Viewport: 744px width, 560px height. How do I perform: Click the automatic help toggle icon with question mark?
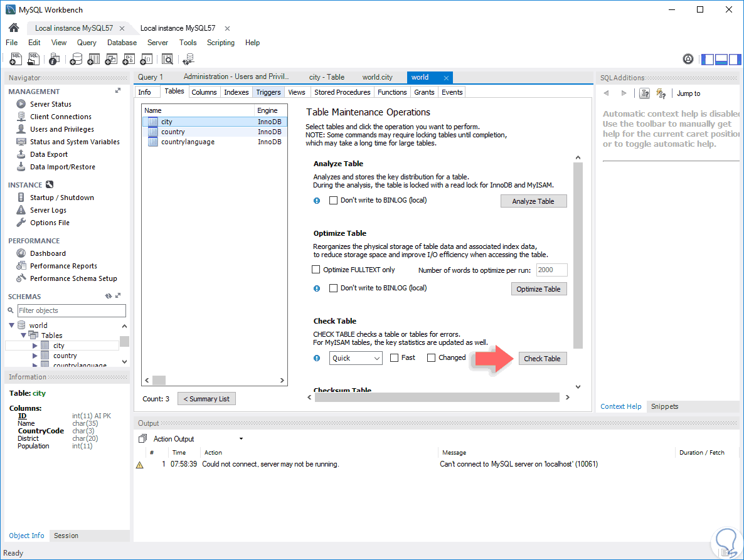pos(661,93)
